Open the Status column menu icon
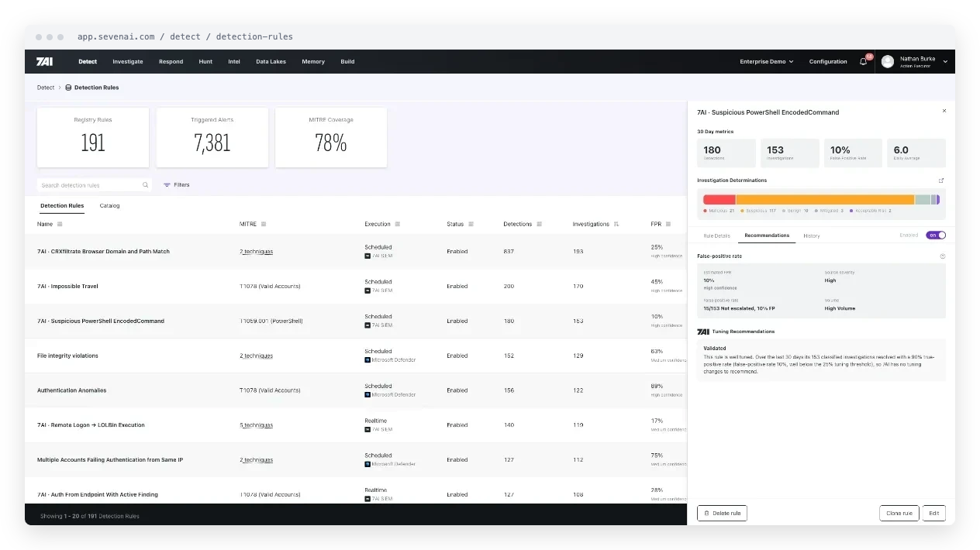Viewport: 980px width, 550px height. 471,225
